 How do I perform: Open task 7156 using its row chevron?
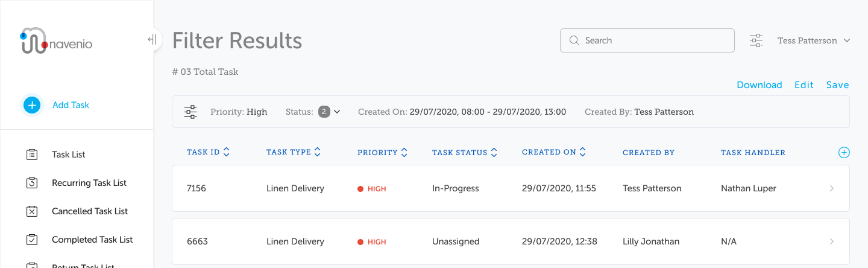[x=832, y=188]
